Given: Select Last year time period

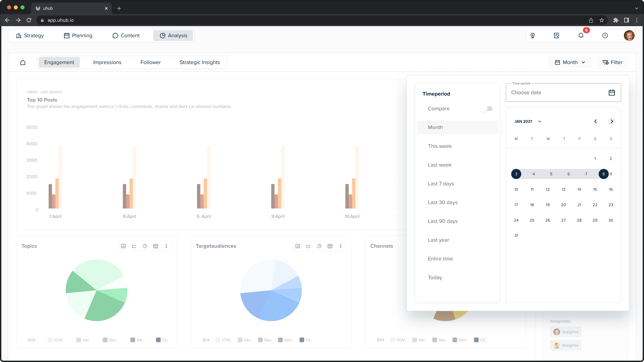Looking at the screenshot, I should pos(458,240).
